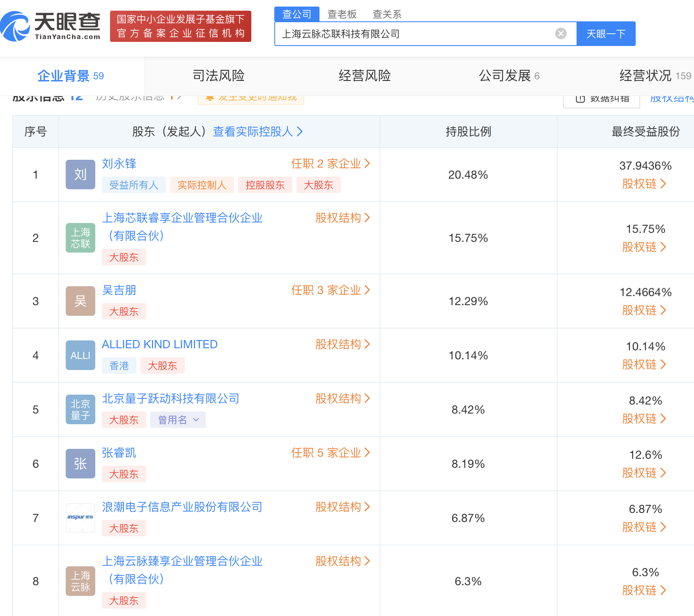Screen dimensions: 694x616
Task: Click the 控股股东 tag
Action: (265, 185)
